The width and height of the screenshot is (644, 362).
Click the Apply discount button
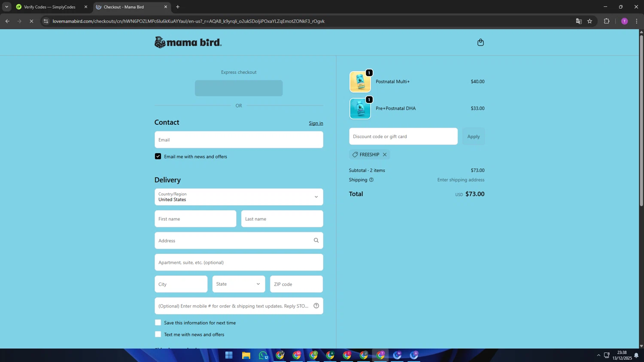tap(474, 136)
